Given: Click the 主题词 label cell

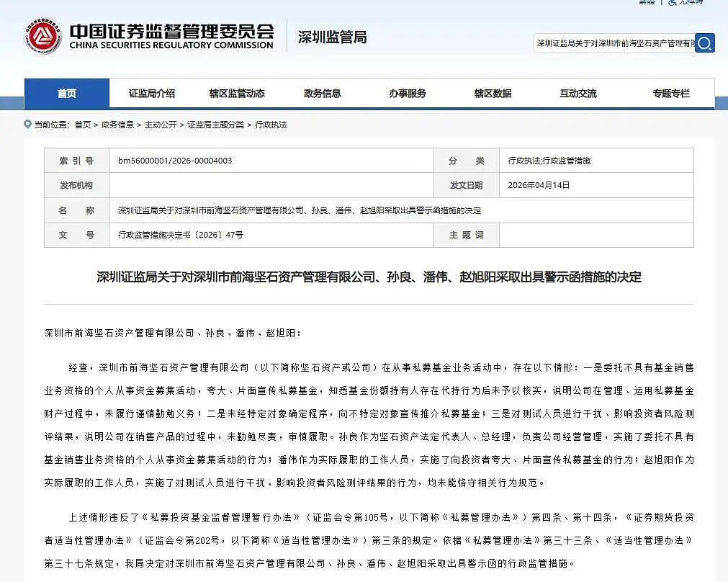Looking at the screenshot, I should tap(467, 235).
